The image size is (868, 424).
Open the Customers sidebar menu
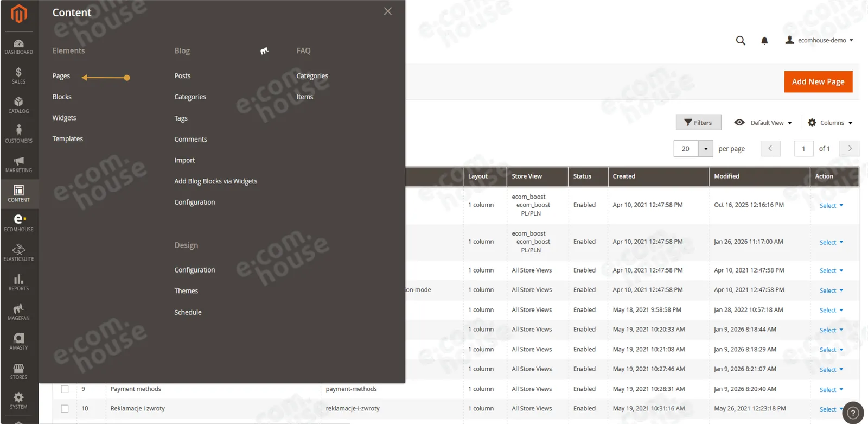[19, 135]
